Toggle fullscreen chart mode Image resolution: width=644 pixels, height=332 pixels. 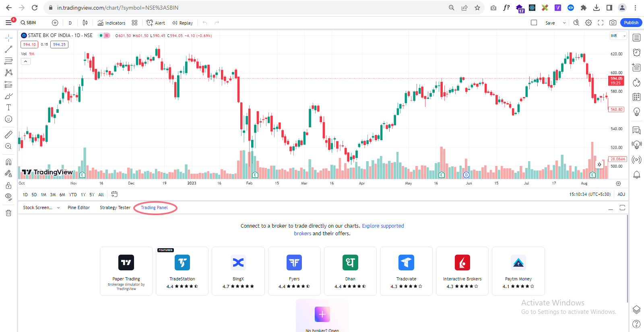[601, 23]
